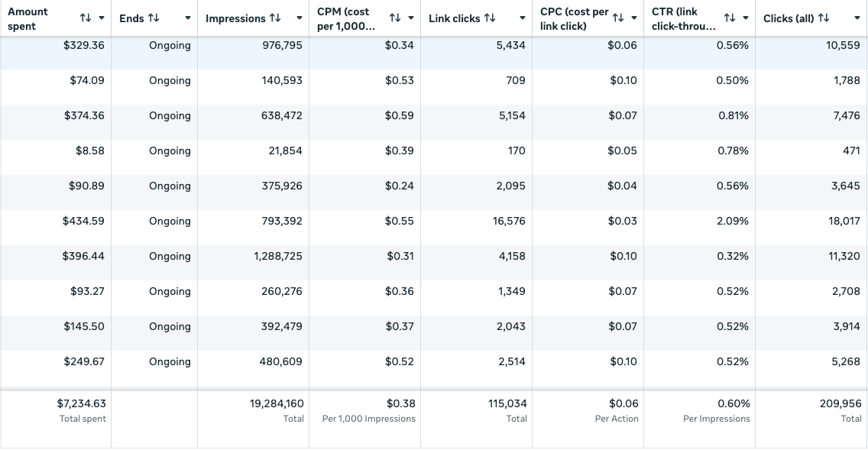Viewport: 868px width, 450px height.
Task: Click CPM value $0.59
Action: pyautogui.click(x=399, y=115)
